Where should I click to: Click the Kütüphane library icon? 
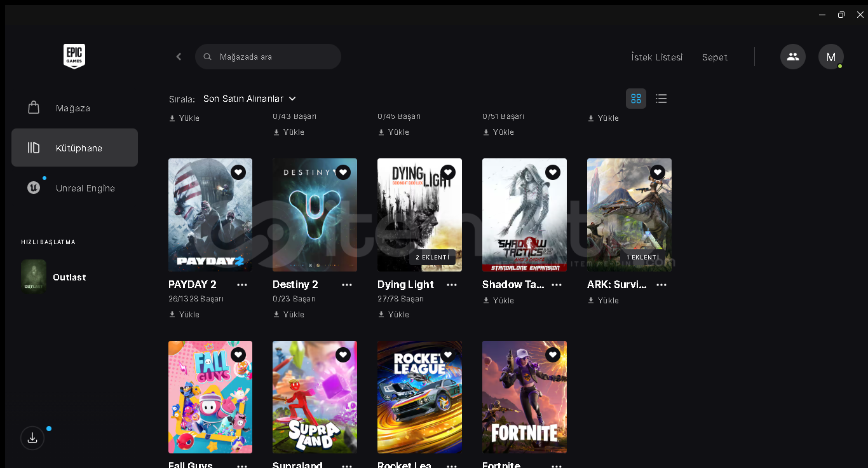pos(34,148)
